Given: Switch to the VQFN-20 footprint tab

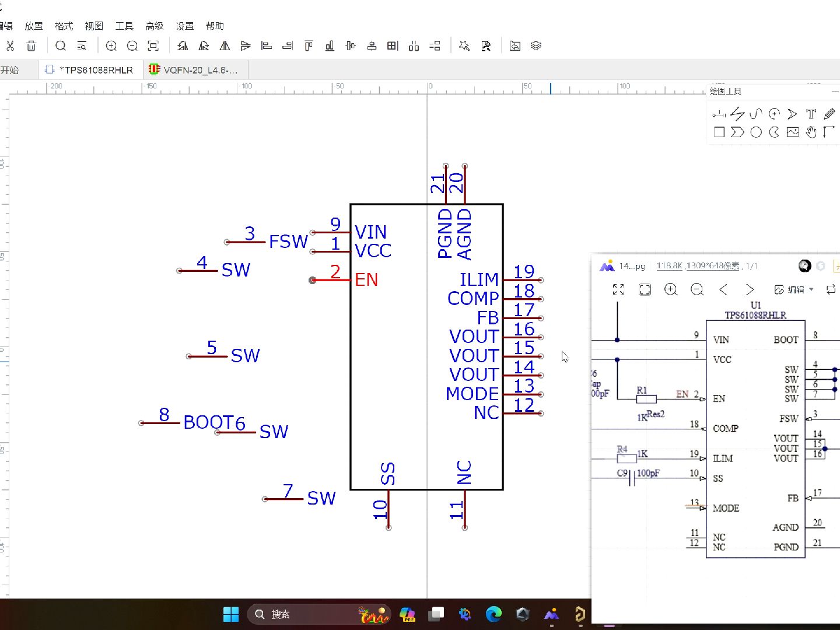Looking at the screenshot, I should pyautogui.click(x=195, y=70).
